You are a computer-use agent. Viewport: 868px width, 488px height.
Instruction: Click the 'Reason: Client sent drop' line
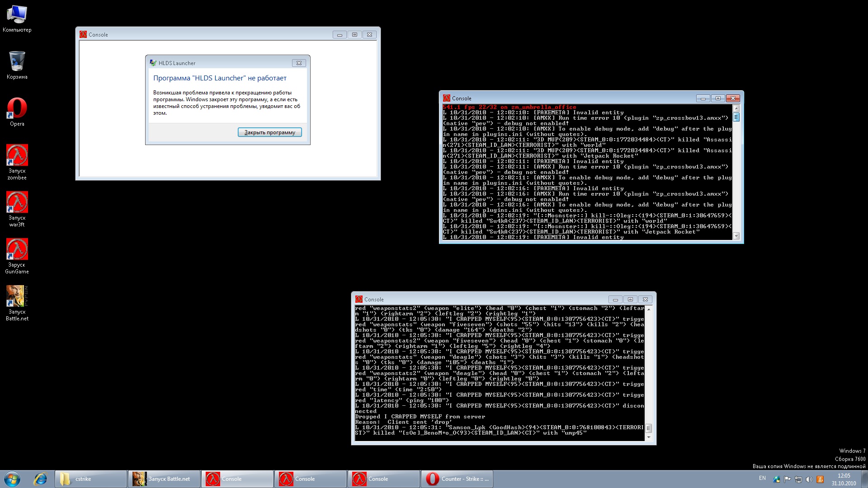[403, 422]
